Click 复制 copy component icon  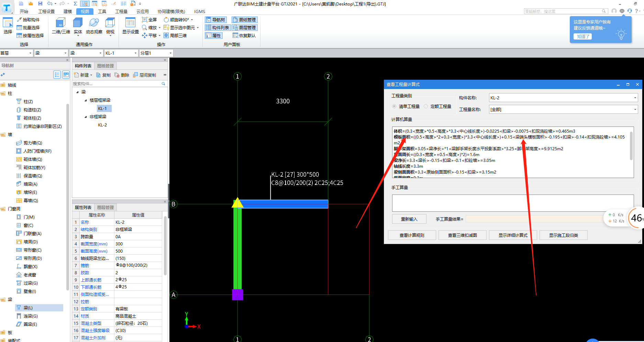pyautogui.click(x=103, y=75)
